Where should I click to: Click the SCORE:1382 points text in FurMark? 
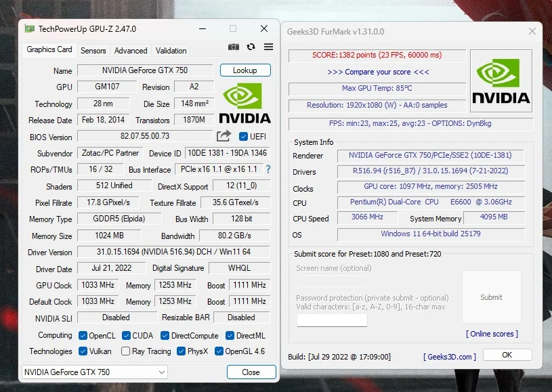click(x=377, y=56)
